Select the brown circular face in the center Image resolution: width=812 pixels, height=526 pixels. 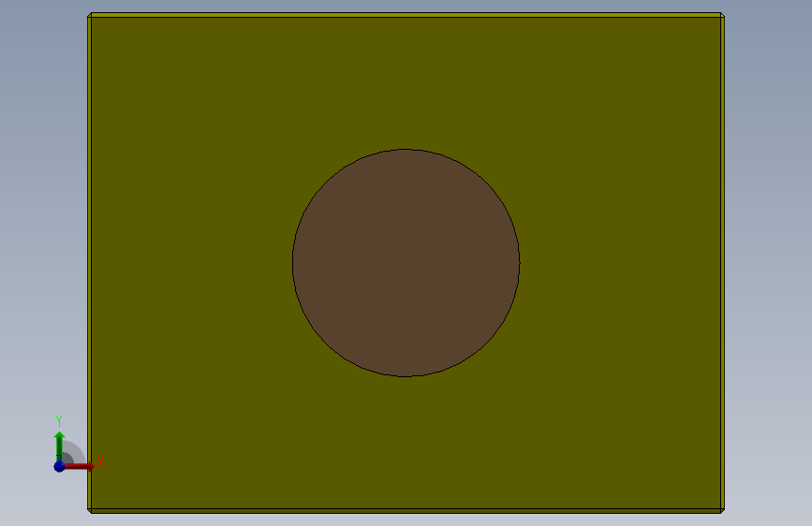click(406, 263)
